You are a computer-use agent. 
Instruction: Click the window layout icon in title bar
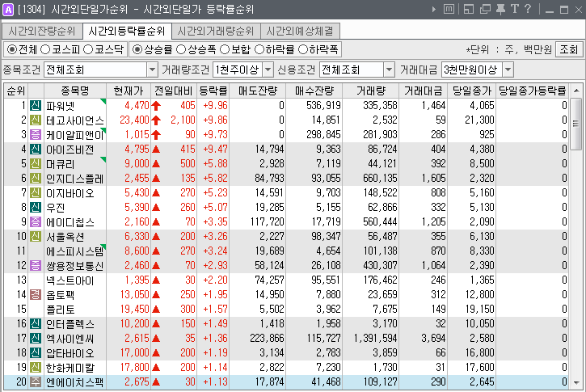[x=469, y=9]
